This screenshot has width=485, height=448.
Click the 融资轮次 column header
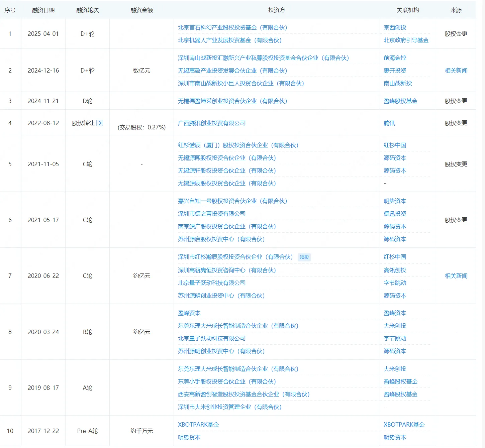coord(88,10)
